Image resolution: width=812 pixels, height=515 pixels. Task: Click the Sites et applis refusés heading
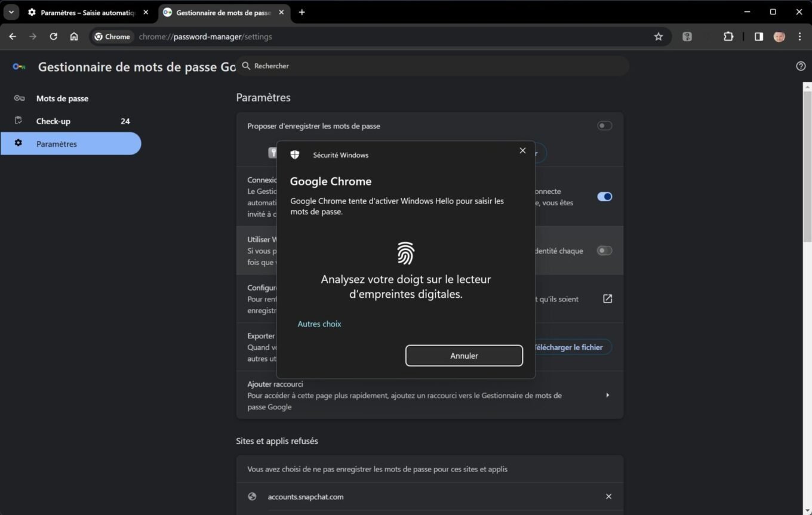point(277,441)
